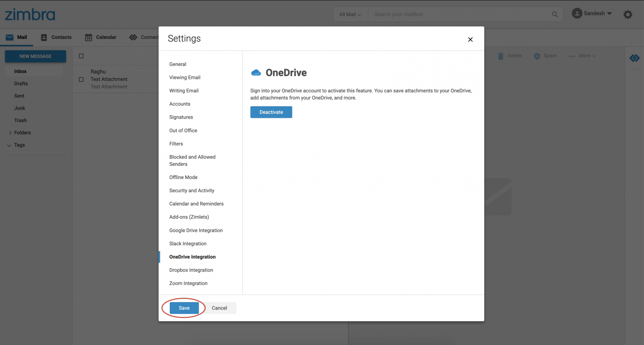Collapse the Tags section
644x345 pixels.
9,145
